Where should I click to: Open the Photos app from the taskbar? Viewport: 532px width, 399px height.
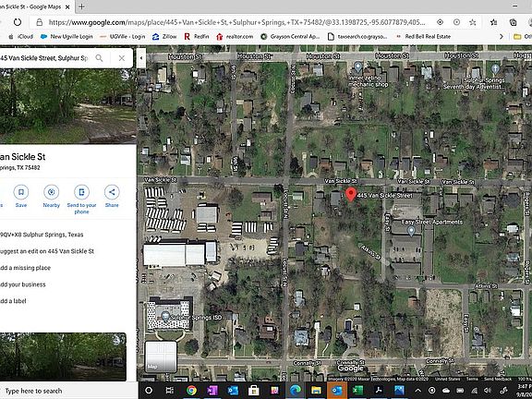tap(399, 391)
